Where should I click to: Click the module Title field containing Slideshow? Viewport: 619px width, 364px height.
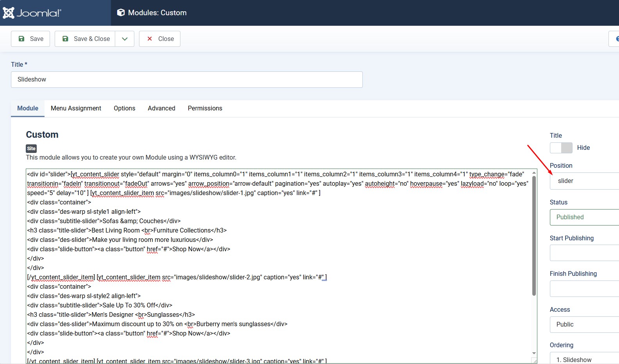[187, 80]
